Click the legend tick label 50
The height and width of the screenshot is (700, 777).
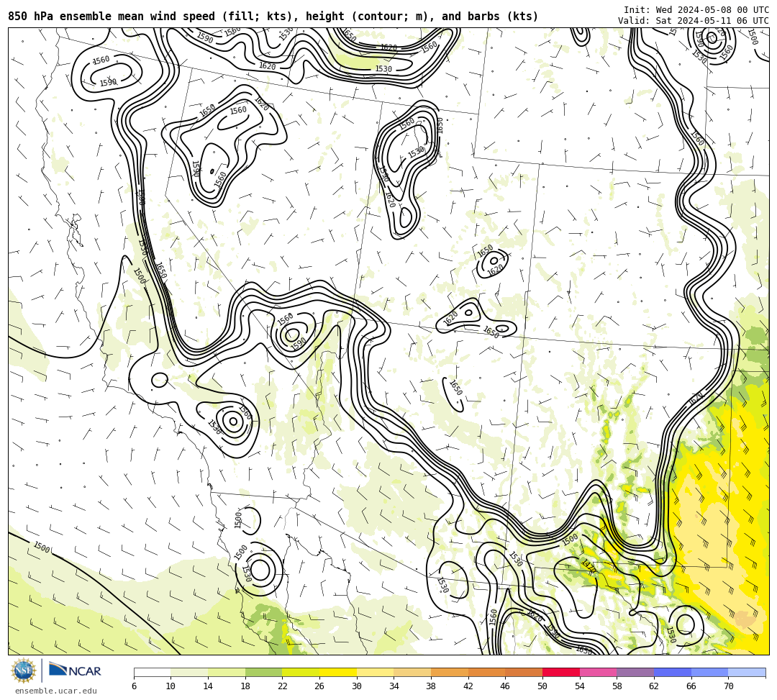coord(542,686)
